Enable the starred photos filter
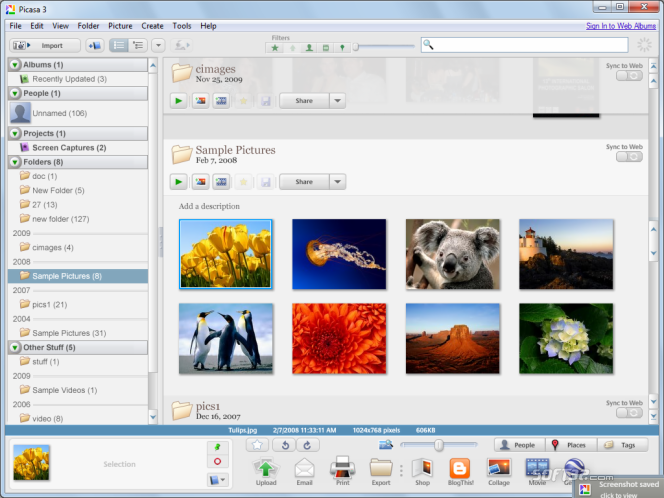Image resolution: width=664 pixels, height=498 pixels. point(275,47)
